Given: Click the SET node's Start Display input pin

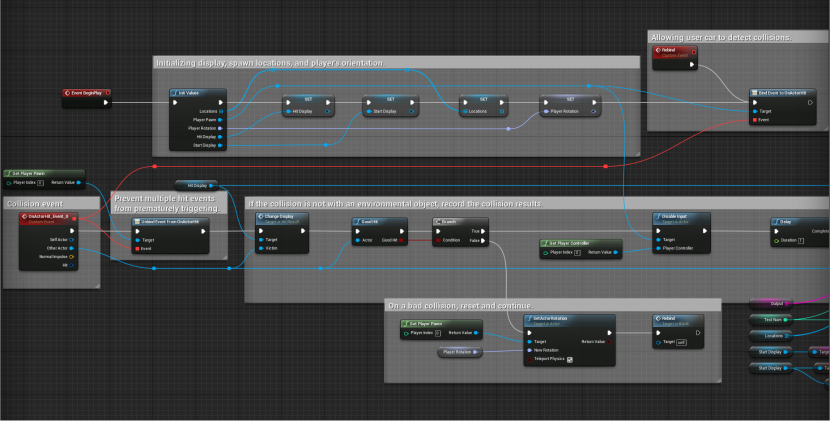Looking at the screenshot, I should pos(369,112).
